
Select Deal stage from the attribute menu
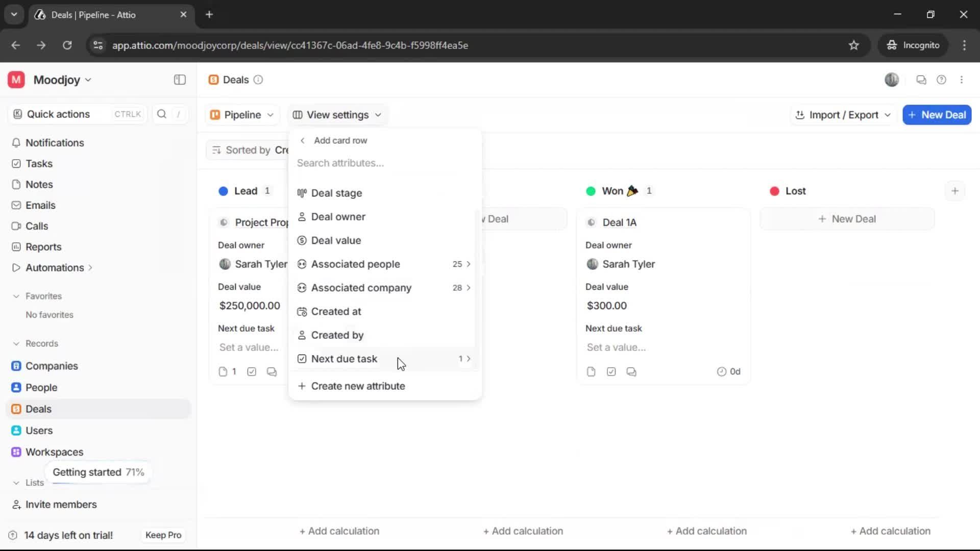pos(337,193)
